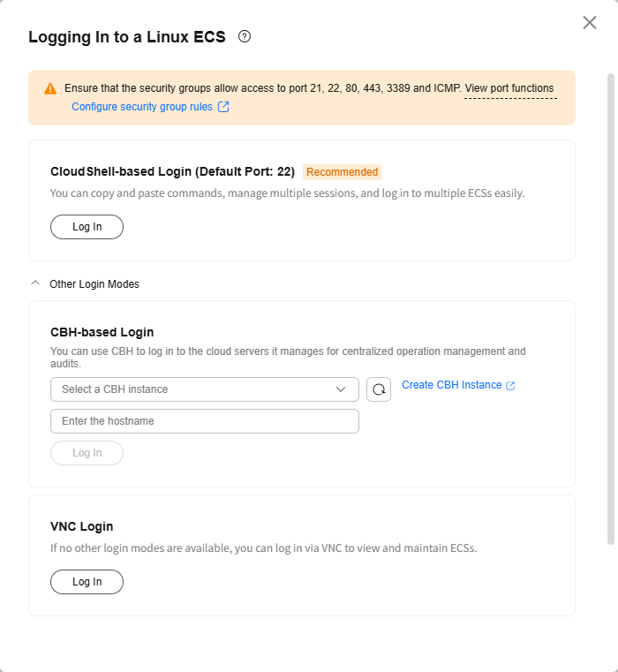Click the orange warning triangle icon
The width and height of the screenshot is (618, 672).
(50, 88)
